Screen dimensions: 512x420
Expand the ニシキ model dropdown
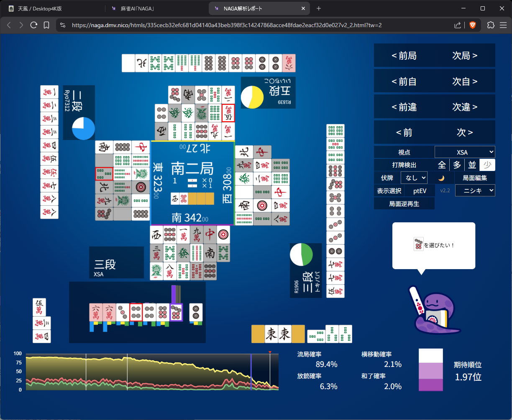475,191
